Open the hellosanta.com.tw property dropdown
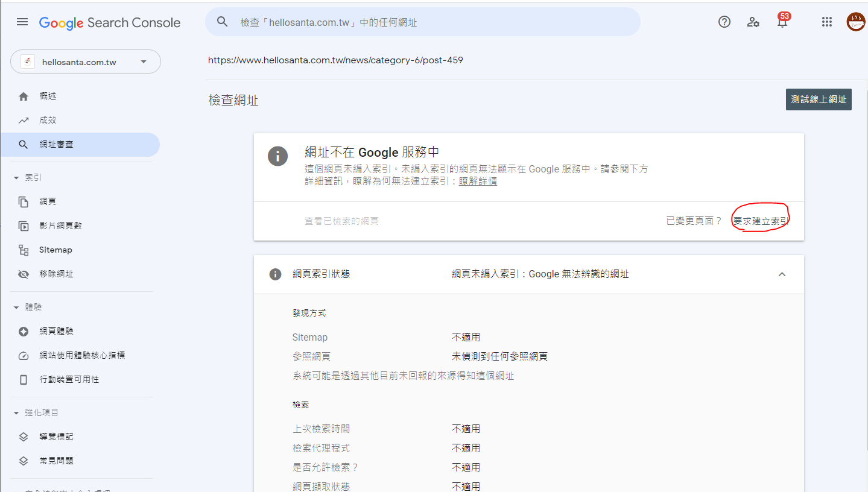The height and width of the screenshot is (492, 868). (x=86, y=61)
